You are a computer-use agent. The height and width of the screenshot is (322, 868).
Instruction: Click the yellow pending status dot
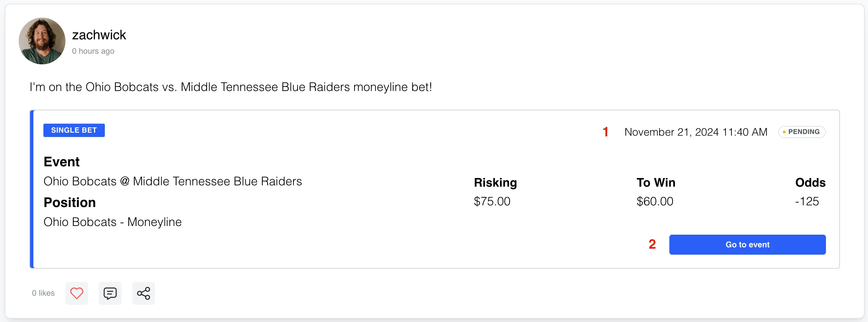pyautogui.click(x=784, y=132)
